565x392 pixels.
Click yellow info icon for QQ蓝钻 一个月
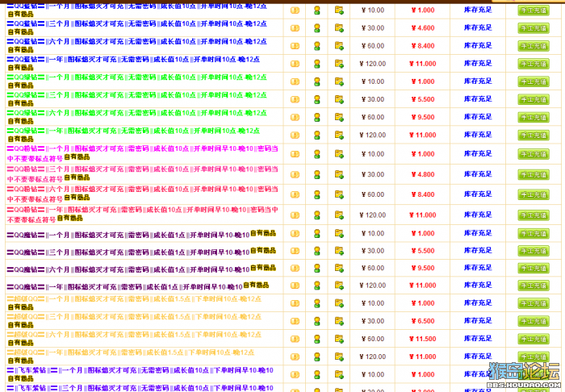(295, 10)
